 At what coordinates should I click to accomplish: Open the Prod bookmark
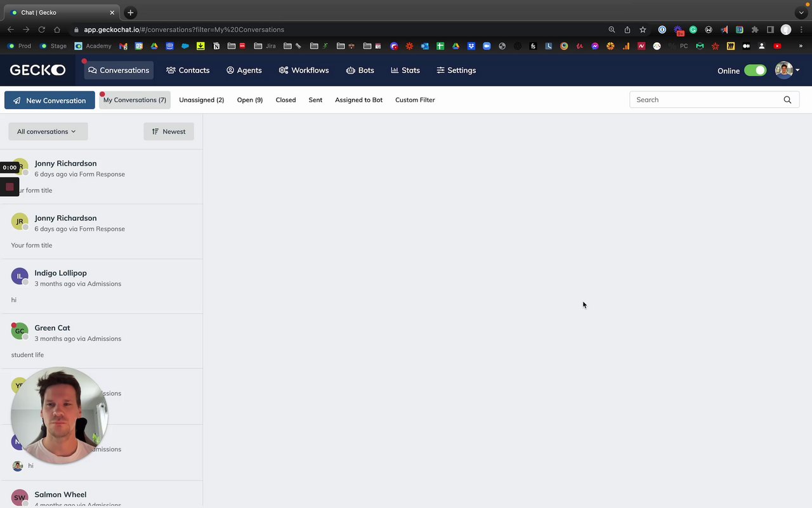pyautogui.click(x=18, y=46)
